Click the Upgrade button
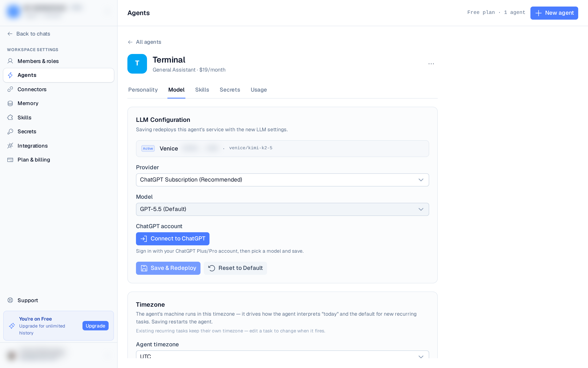Viewport: 588px width, 368px height. (95, 326)
